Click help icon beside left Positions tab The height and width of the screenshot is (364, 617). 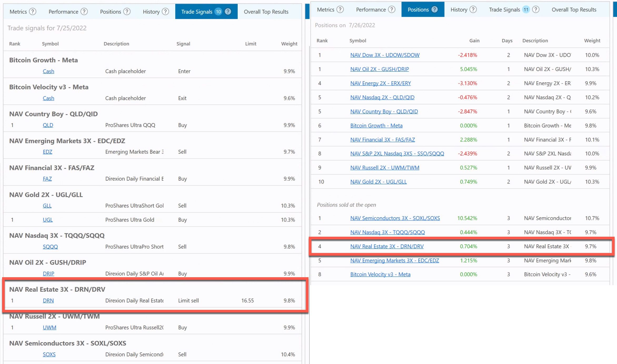[127, 12]
